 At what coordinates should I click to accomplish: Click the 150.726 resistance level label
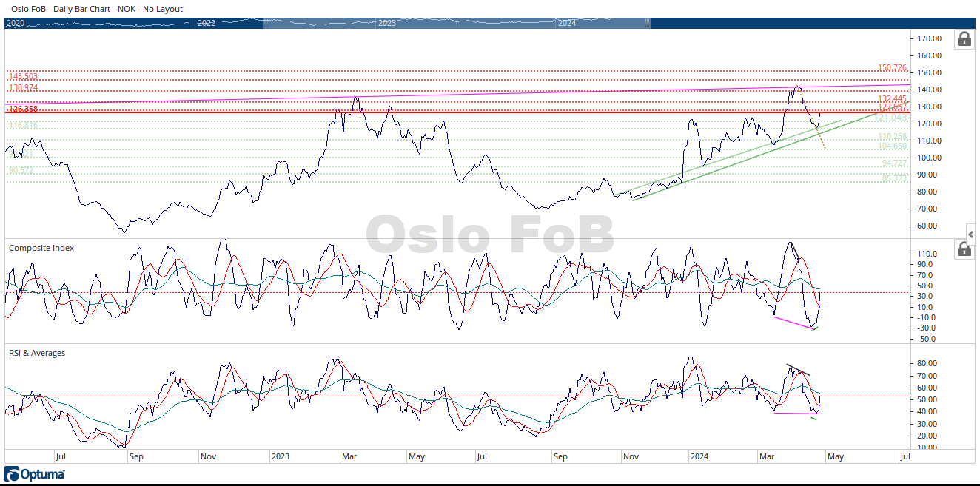tap(892, 68)
